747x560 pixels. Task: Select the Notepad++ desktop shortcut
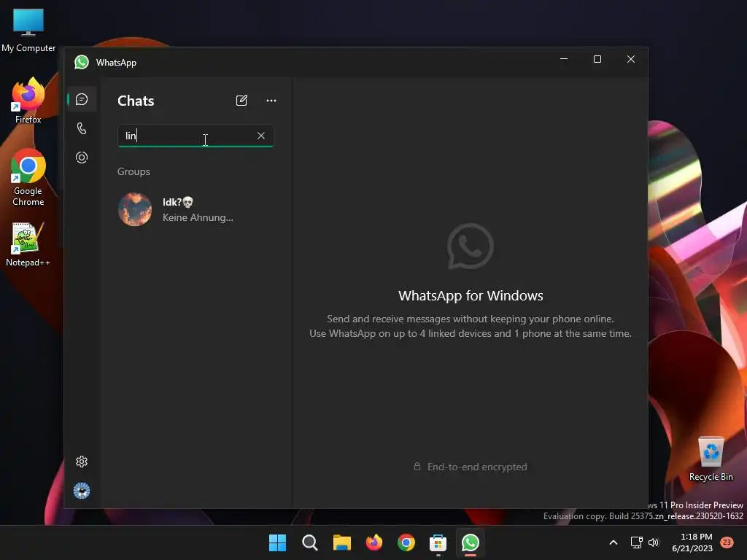point(28,244)
